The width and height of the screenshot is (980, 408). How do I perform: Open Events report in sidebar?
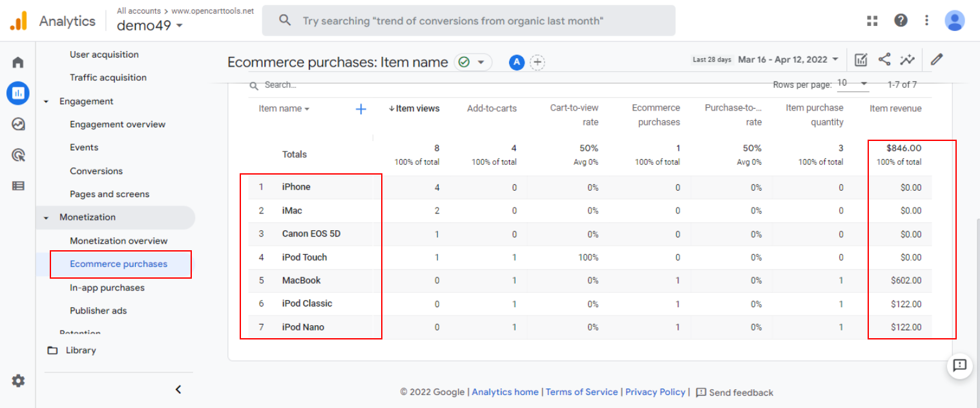pyautogui.click(x=84, y=147)
